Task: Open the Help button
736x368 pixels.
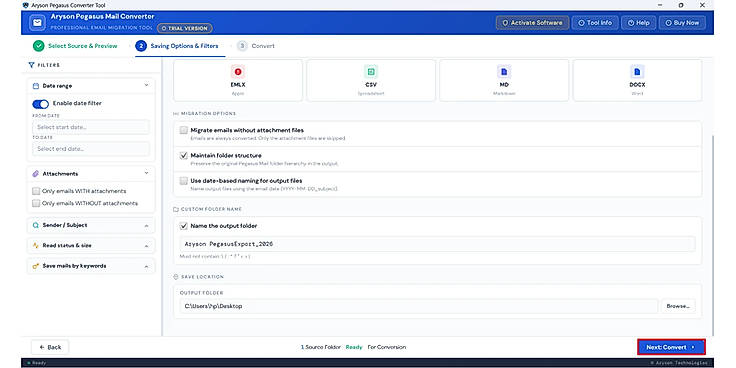Action: 638,23
